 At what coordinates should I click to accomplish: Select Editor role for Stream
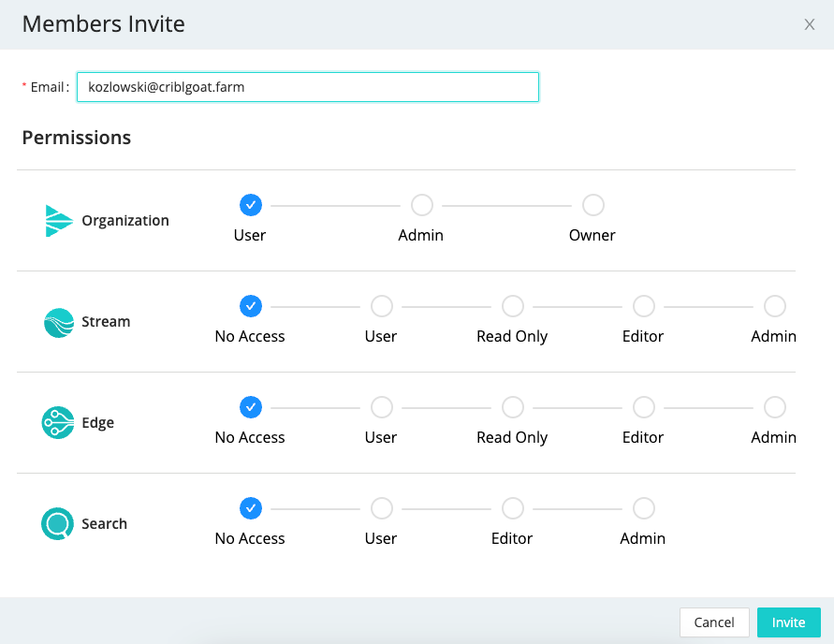tap(643, 305)
